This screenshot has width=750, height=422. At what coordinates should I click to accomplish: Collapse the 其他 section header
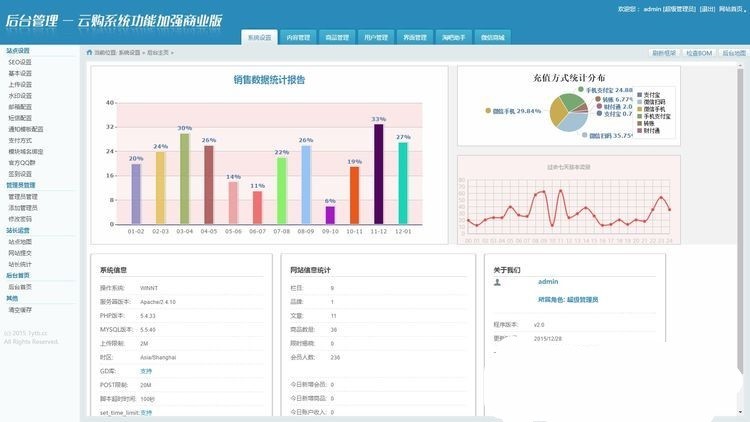click(12, 298)
